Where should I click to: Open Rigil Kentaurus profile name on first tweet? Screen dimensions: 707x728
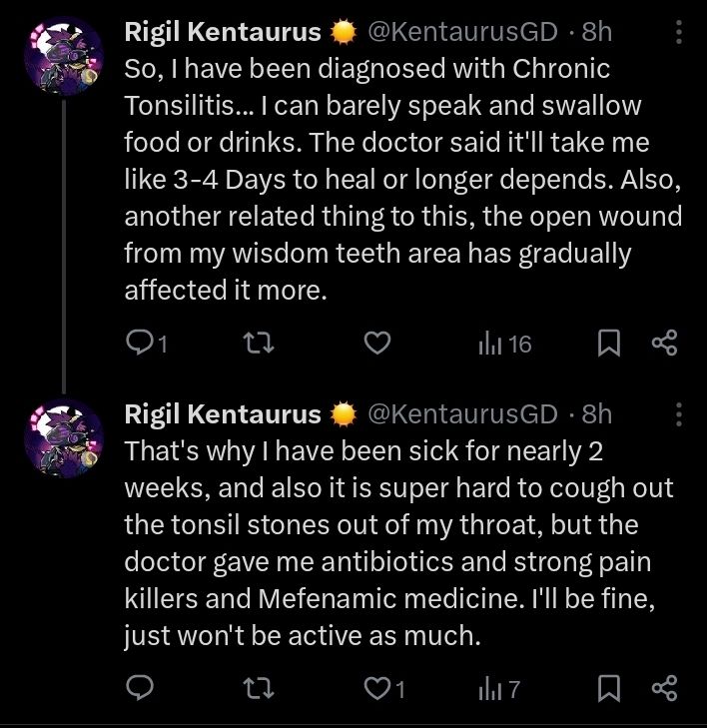click(222, 33)
